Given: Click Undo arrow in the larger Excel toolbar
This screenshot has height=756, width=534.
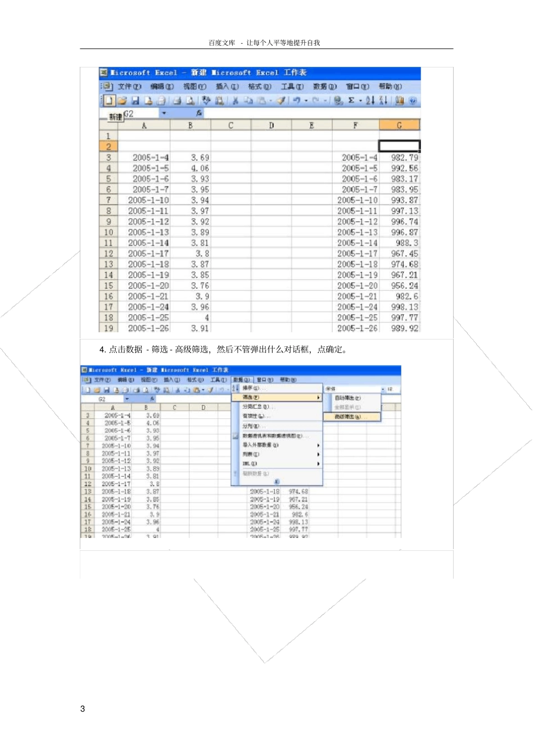Looking at the screenshot, I should pyautogui.click(x=296, y=101).
